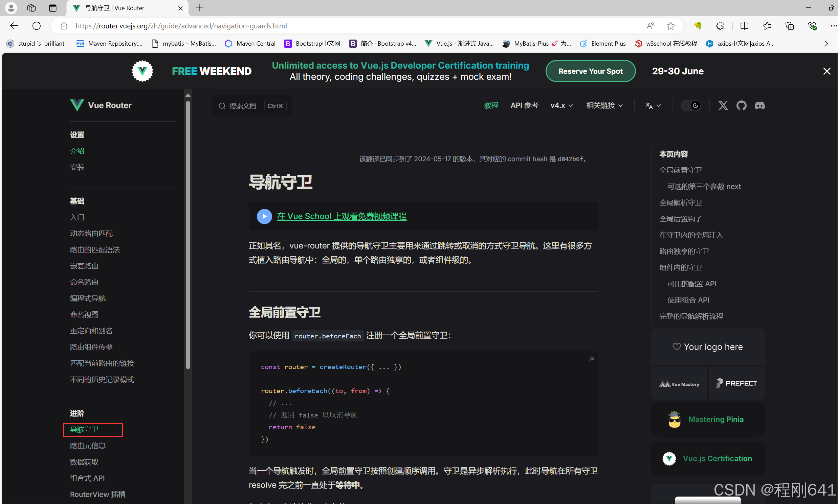Open the language translation dropdown
The width and height of the screenshot is (838, 504).
coord(653,105)
